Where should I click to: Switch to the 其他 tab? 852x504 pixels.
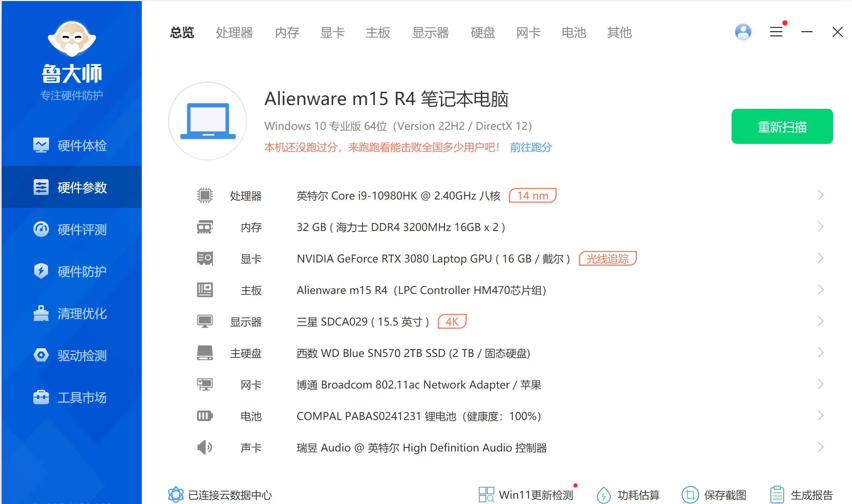click(620, 33)
